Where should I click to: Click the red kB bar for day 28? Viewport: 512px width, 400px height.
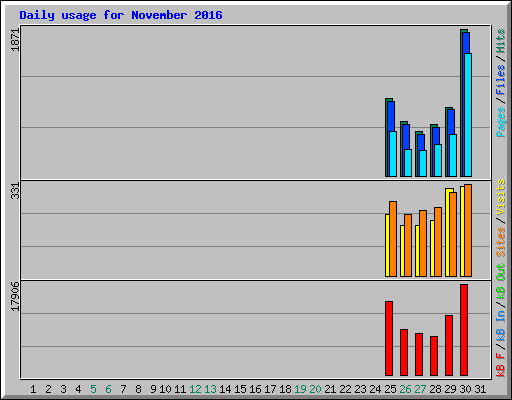pyautogui.click(x=434, y=356)
